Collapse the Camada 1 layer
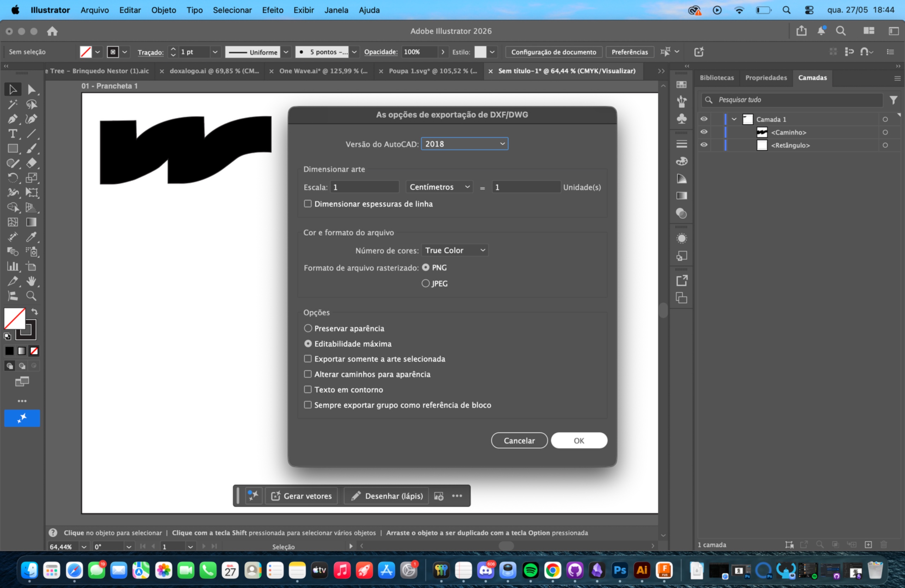This screenshot has height=588, width=905. click(x=734, y=119)
